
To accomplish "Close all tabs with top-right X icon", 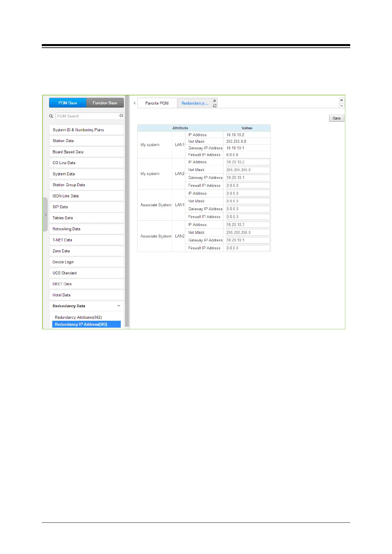I will point(342,100).
